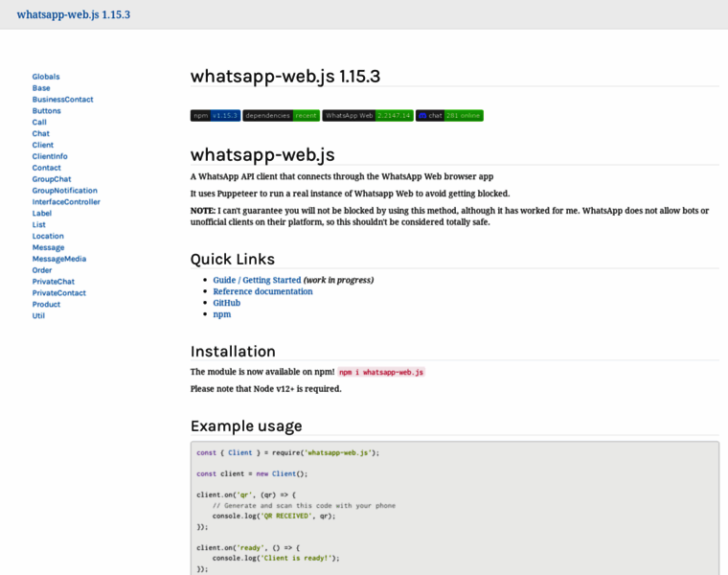This screenshot has height=575, width=728.
Task: Go to PrivateChat documentation
Action: click(54, 282)
